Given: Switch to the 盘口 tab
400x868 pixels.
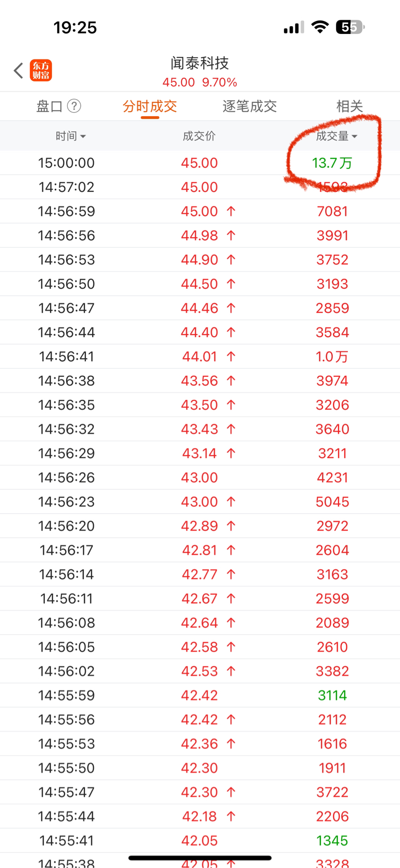Looking at the screenshot, I should click(49, 106).
